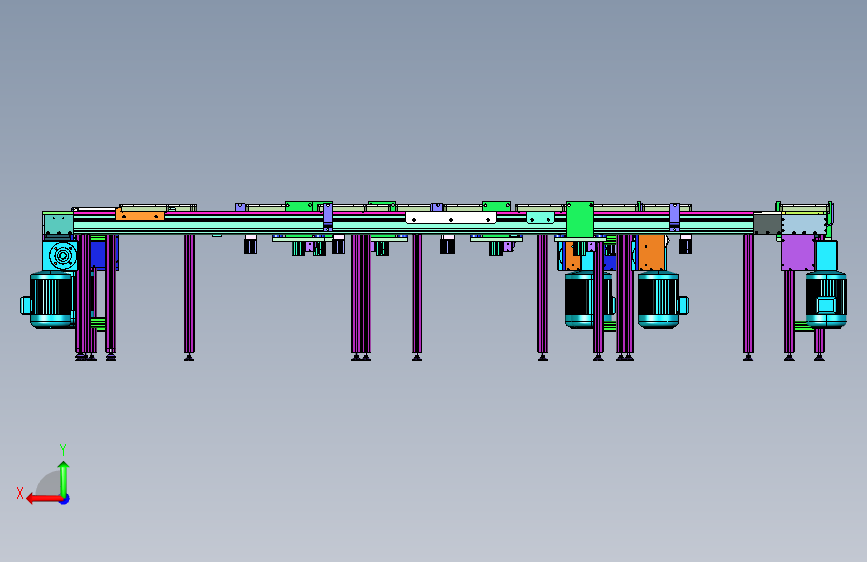Click the blue Z axis dot of the triad
Image resolution: width=867 pixels, height=562 pixels.
point(65,500)
